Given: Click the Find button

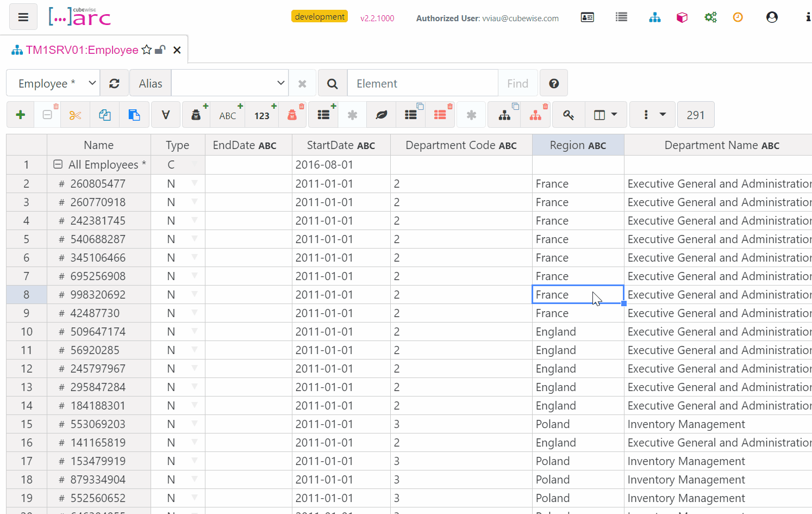Looking at the screenshot, I should [x=517, y=83].
